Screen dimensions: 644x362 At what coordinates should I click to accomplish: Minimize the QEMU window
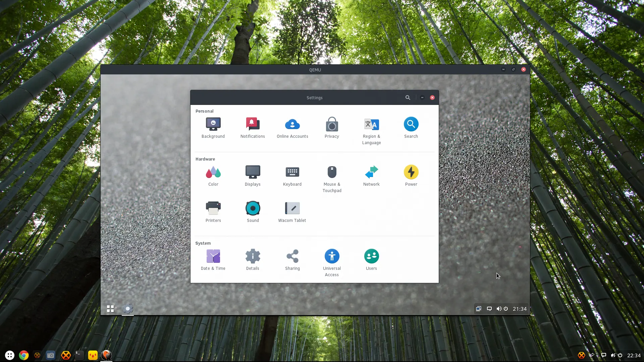click(x=503, y=69)
